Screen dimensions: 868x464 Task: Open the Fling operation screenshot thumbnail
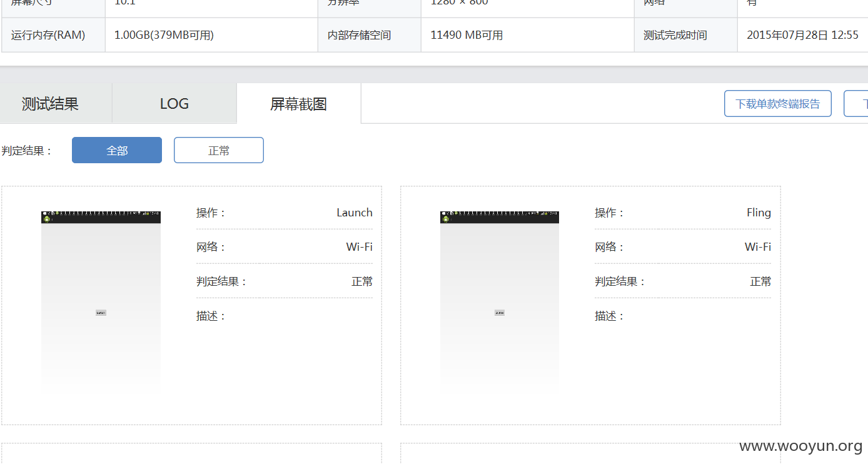coord(500,304)
